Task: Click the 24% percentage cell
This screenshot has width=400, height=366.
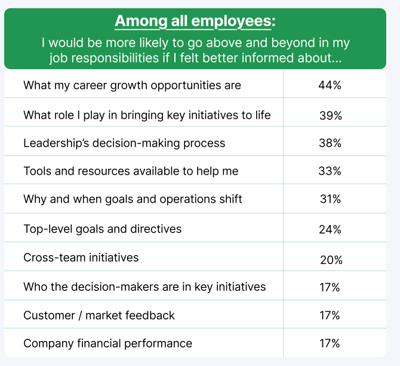Action: [x=330, y=229]
